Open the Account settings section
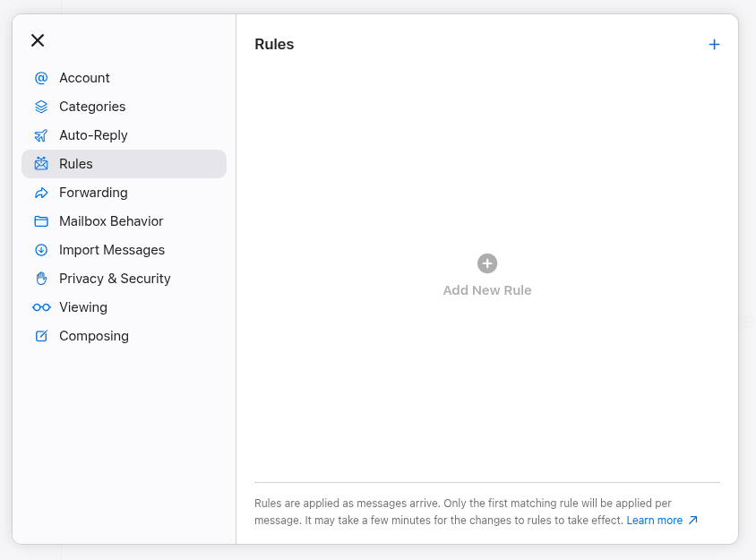The width and height of the screenshot is (756, 560). [x=124, y=78]
